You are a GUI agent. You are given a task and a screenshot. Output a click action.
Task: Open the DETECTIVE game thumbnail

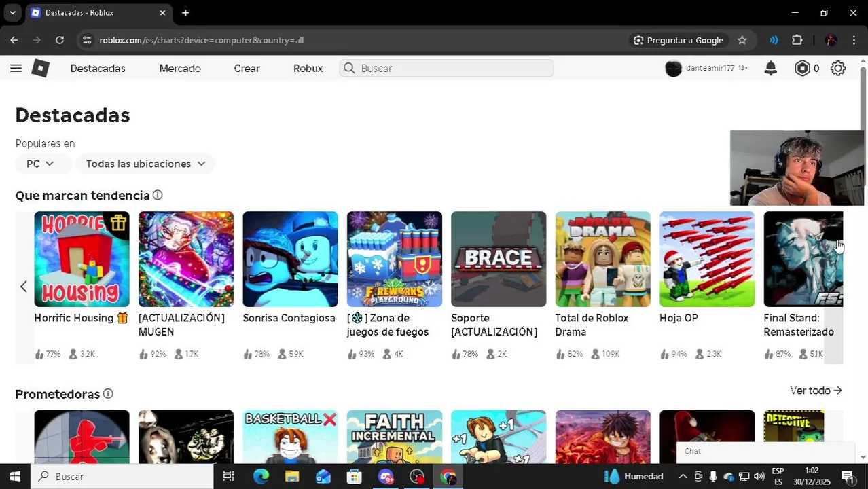click(x=794, y=426)
